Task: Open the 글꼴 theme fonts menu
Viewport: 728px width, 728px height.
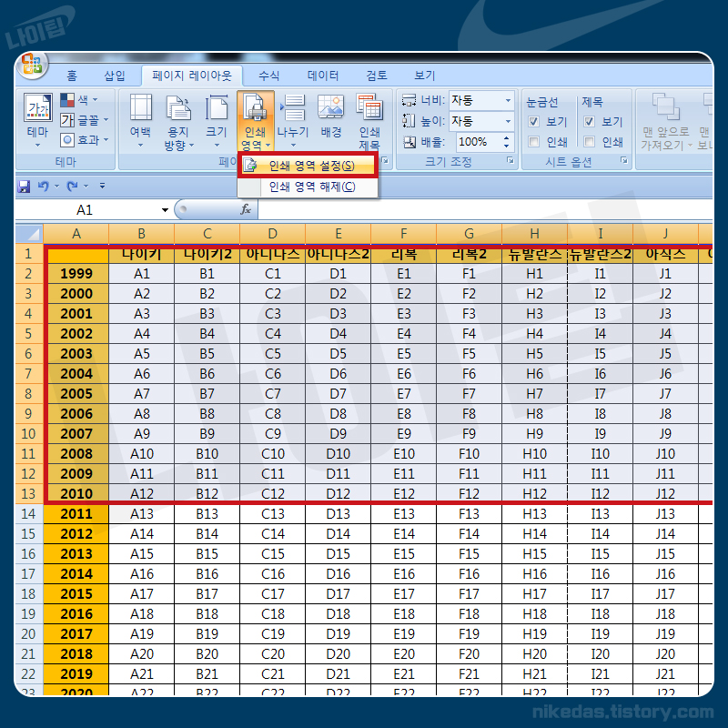Action: 85,120
